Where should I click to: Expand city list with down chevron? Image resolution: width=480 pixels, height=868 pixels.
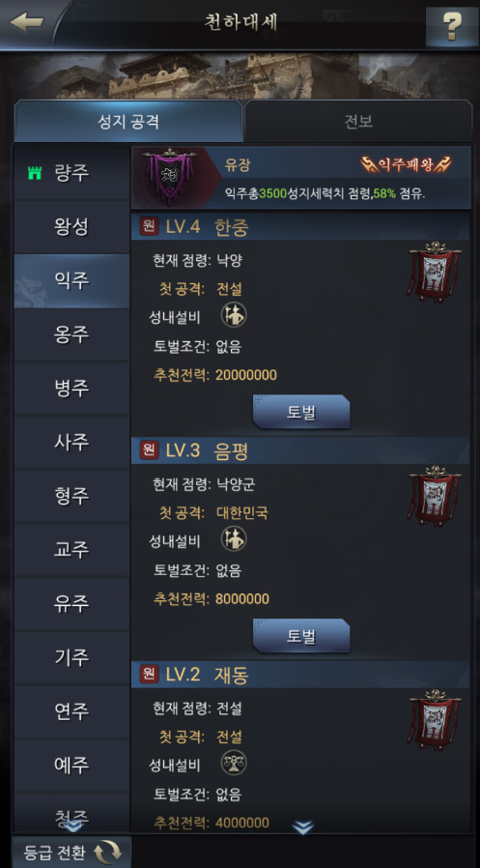pyautogui.click(x=302, y=827)
